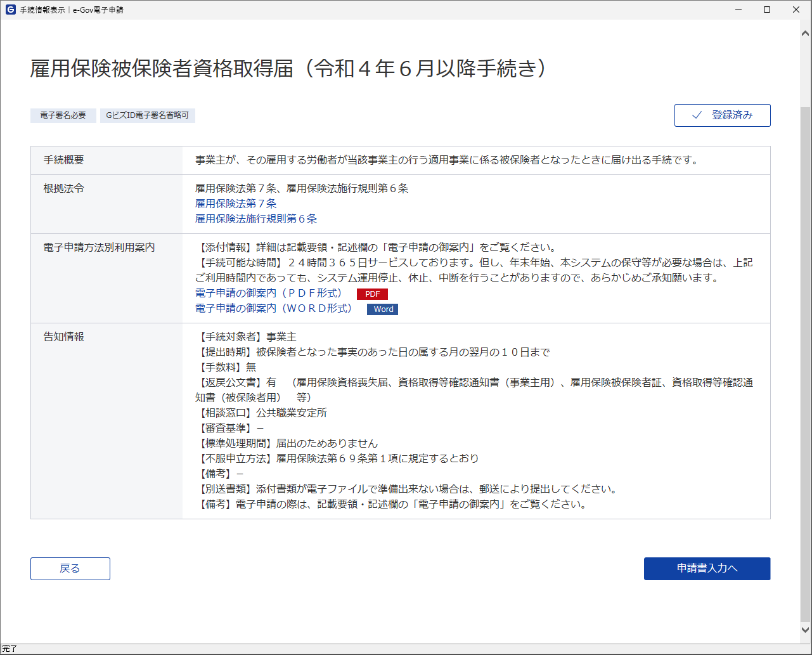Click the scrollbar up arrow
Viewport: 812px width, 655px height.
pyautogui.click(x=806, y=33)
